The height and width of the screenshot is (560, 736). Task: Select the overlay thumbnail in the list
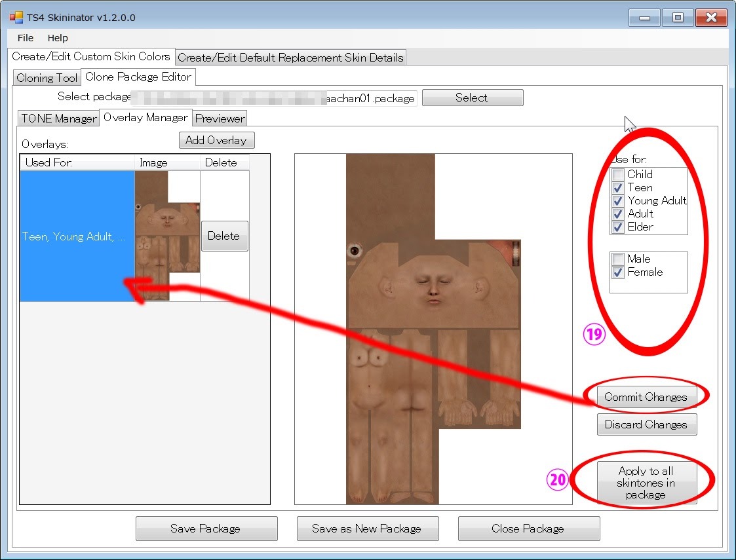click(167, 236)
